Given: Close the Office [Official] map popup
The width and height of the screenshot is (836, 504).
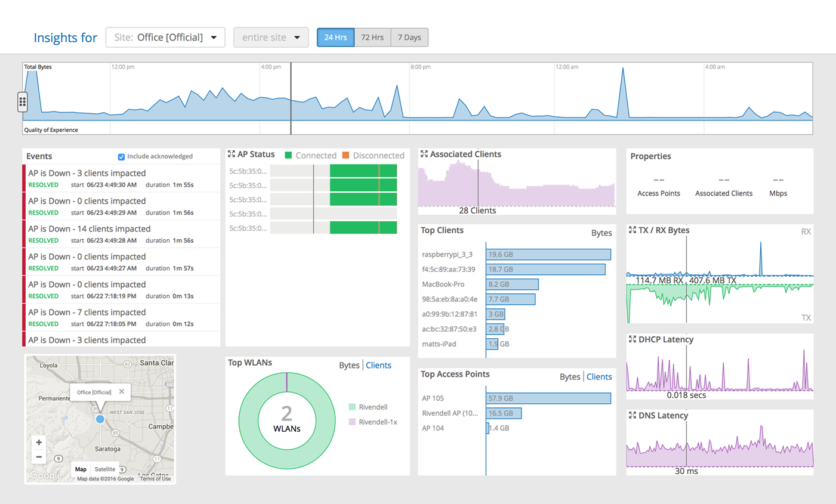Looking at the screenshot, I should coord(122,392).
